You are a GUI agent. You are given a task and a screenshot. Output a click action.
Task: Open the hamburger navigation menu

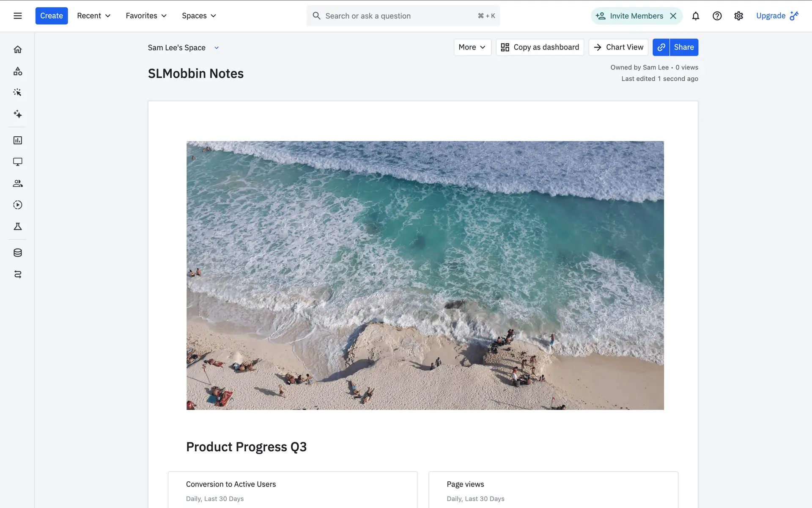17,16
